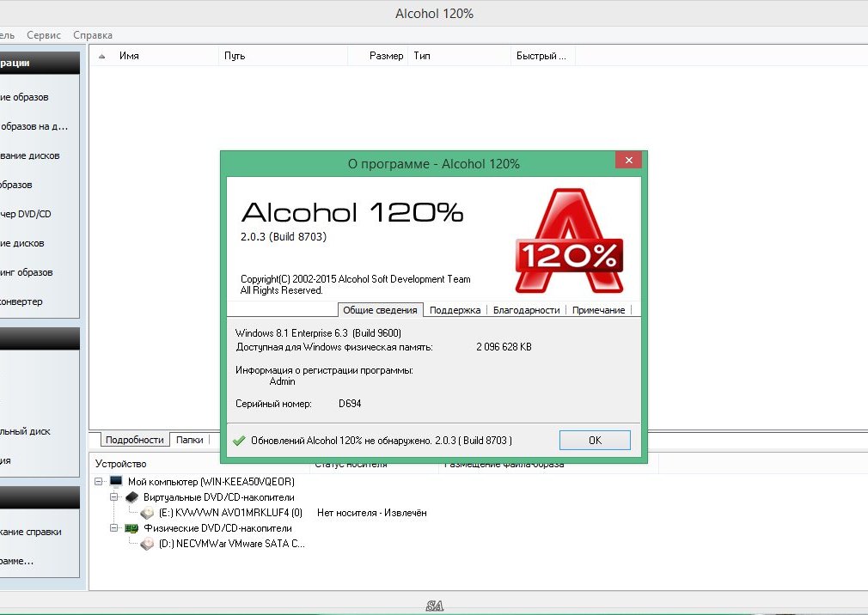Open the Справка menu
This screenshot has height=615, width=868.
[x=93, y=35]
